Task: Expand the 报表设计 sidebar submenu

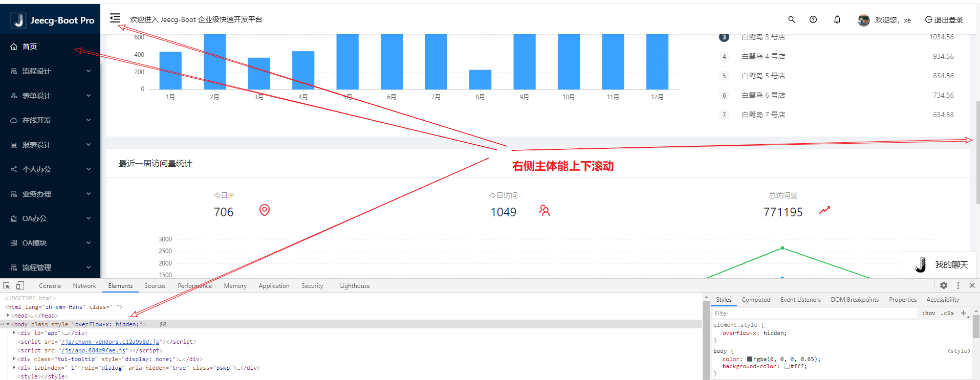Action: pos(50,145)
